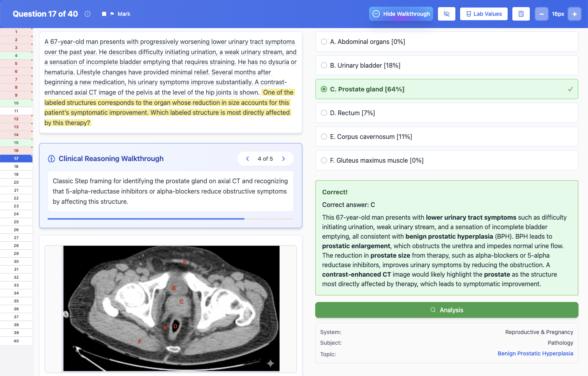The image size is (588, 376).
Task: Click the Correct answer: C text
Action: point(348,205)
